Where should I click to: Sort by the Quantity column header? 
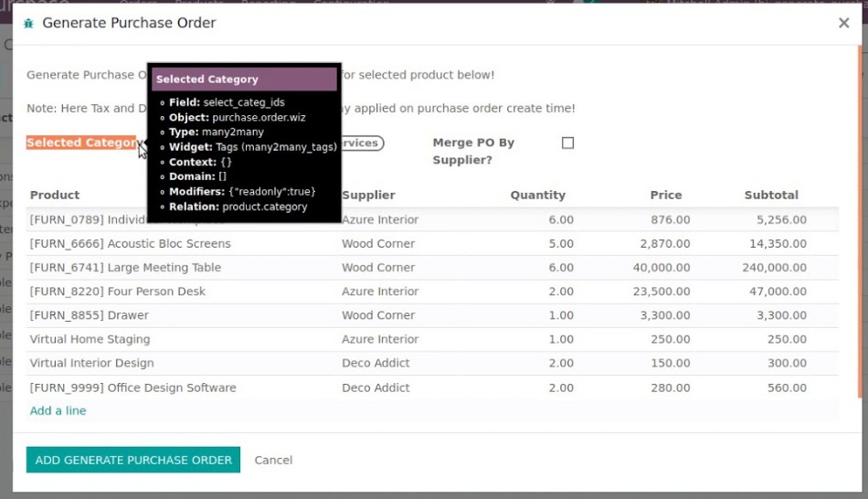point(537,195)
